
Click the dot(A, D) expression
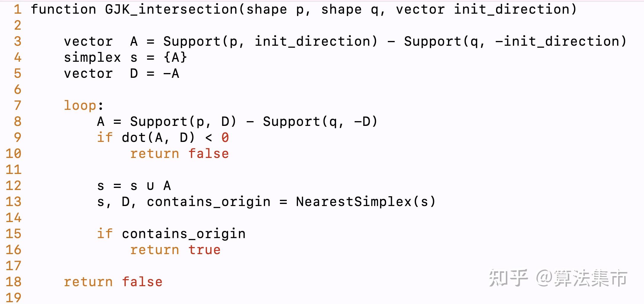point(158,138)
